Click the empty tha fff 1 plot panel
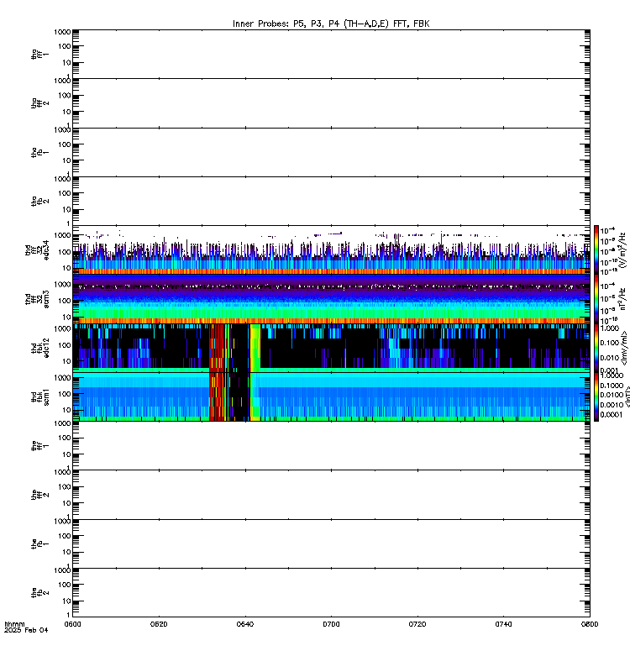This screenshot has height=672, width=630. [331, 55]
